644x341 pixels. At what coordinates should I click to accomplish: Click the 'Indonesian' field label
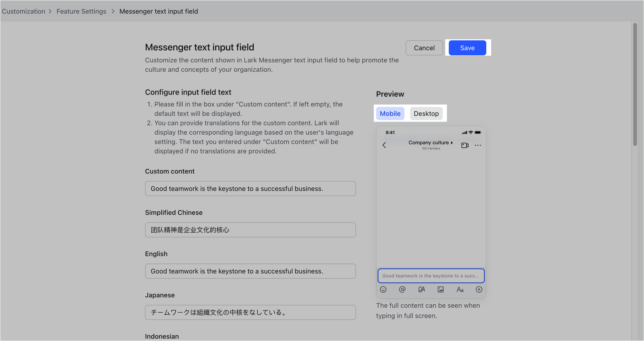pyautogui.click(x=162, y=336)
